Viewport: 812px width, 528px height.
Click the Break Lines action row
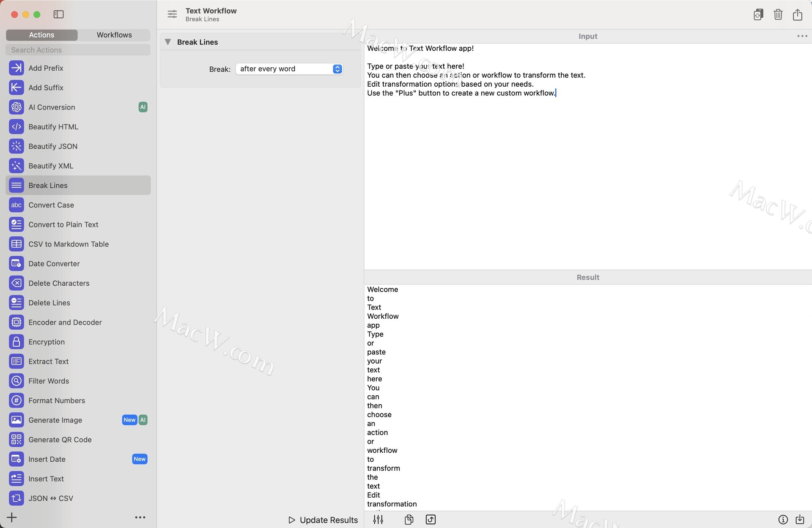(78, 185)
